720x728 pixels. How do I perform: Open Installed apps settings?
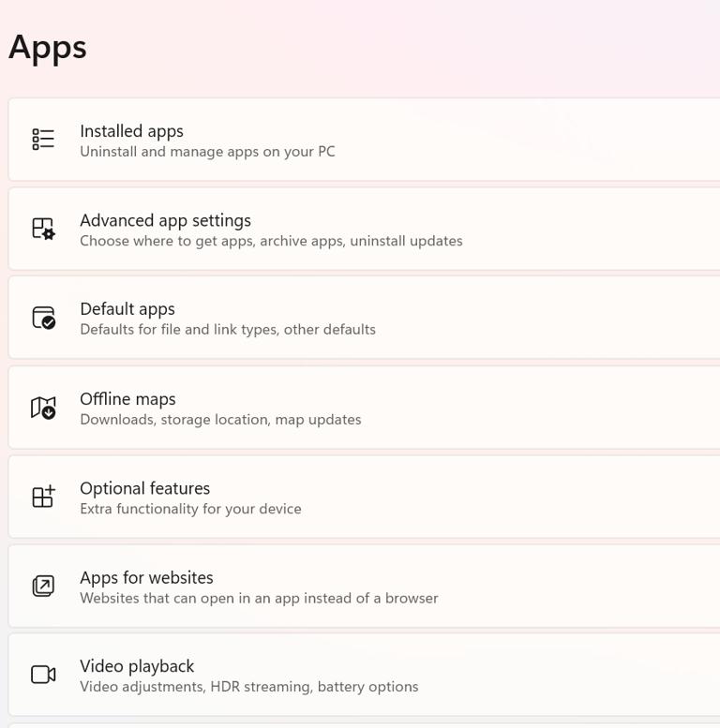click(131, 131)
